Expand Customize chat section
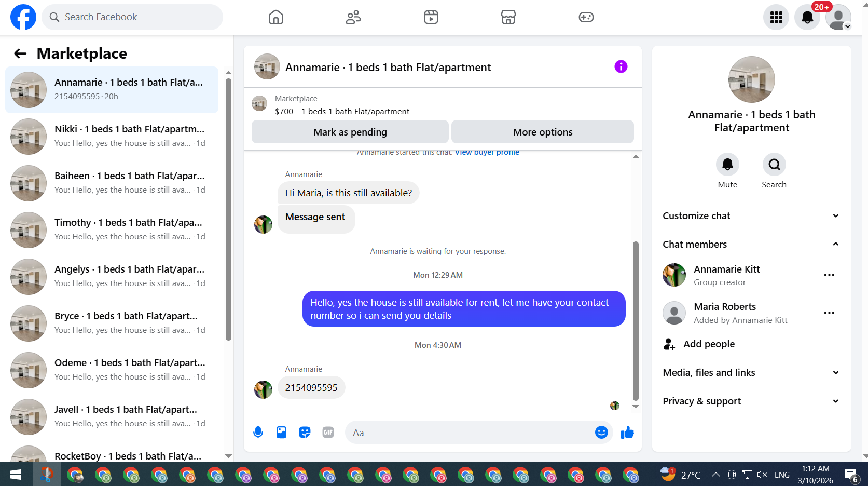 point(751,215)
